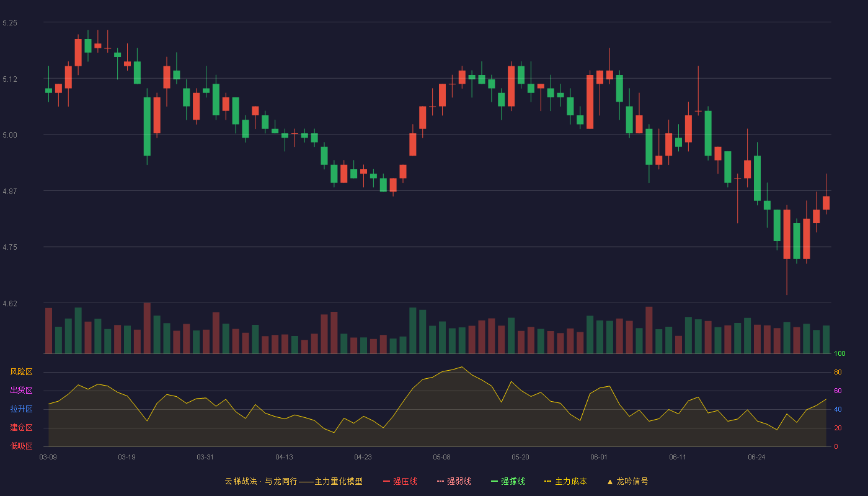
Task: Click the 05-08 date label
Action: tap(441, 457)
